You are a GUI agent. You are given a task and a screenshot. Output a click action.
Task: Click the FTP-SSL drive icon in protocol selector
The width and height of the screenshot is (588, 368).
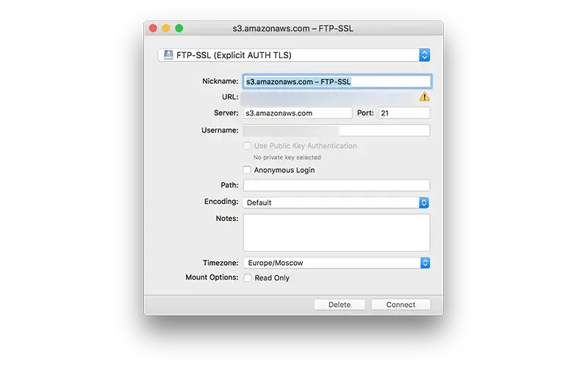click(168, 54)
